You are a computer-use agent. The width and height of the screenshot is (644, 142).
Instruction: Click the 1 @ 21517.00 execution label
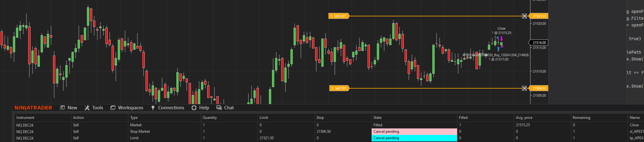[x=498, y=59]
